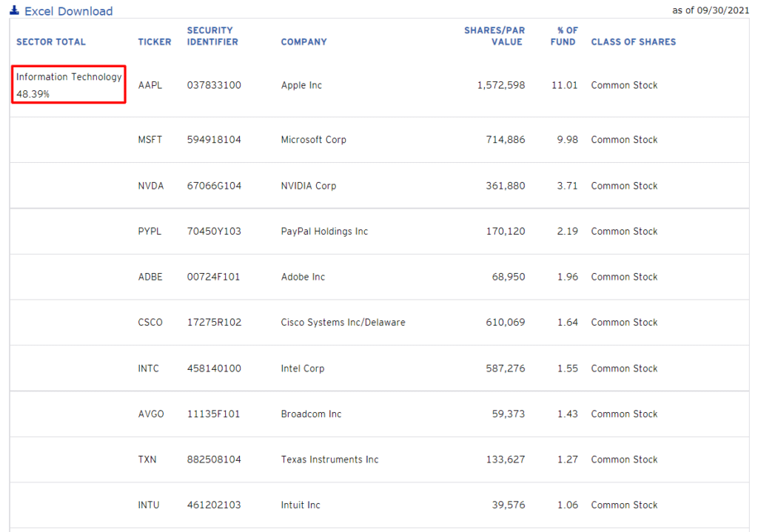Click the download icon beside Excel Download
758x532 pixels.
(x=15, y=10)
